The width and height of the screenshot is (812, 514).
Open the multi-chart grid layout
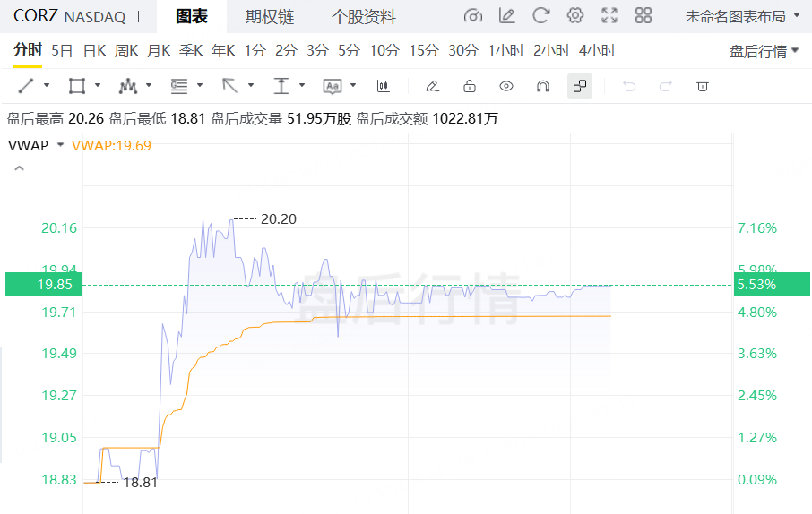(x=644, y=16)
